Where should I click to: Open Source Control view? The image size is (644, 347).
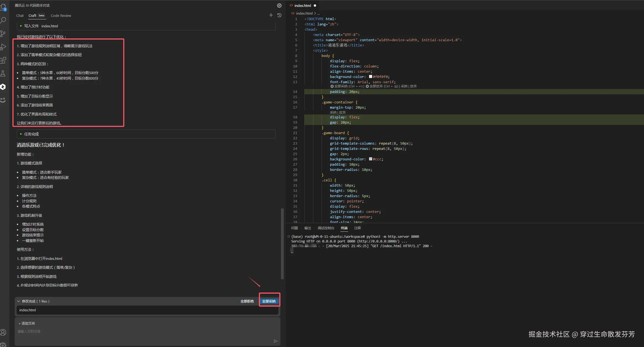(x=3, y=34)
